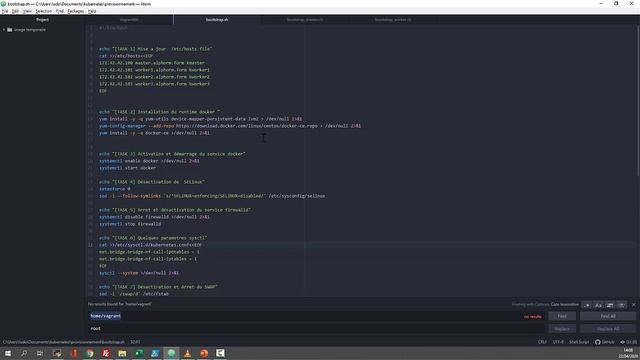640x360 pixels.
Task: Click the file path in the status bar
Action: pyautogui.click(x=64, y=342)
